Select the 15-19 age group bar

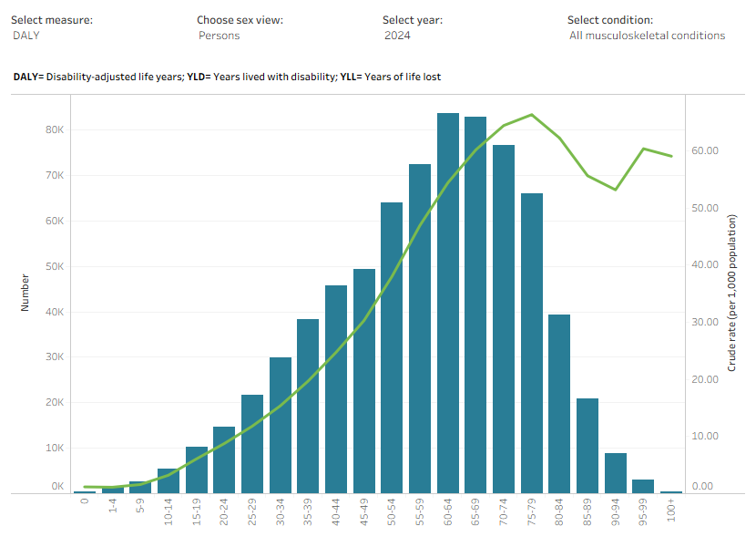pyautogui.click(x=197, y=470)
